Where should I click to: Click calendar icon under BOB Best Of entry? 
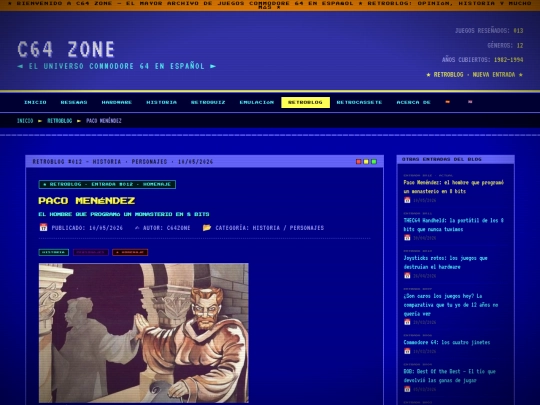(407, 389)
